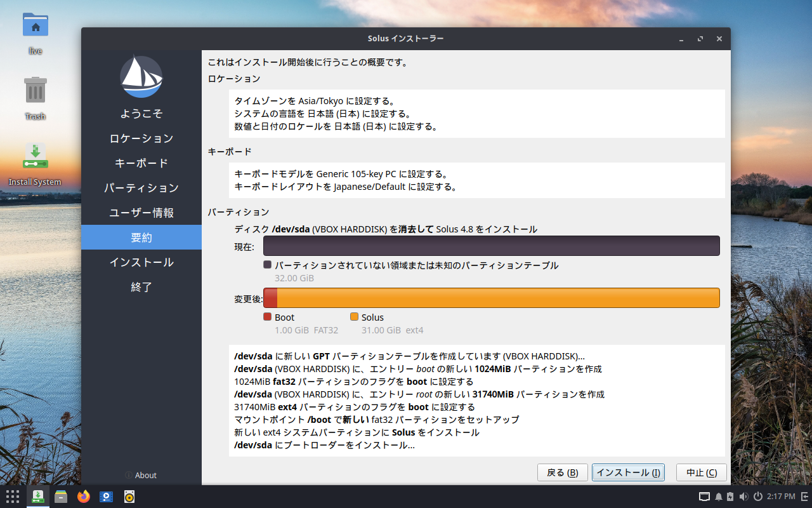Select the ロケーション step in the sidebar
The height and width of the screenshot is (508, 812).
pyautogui.click(x=141, y=138)
